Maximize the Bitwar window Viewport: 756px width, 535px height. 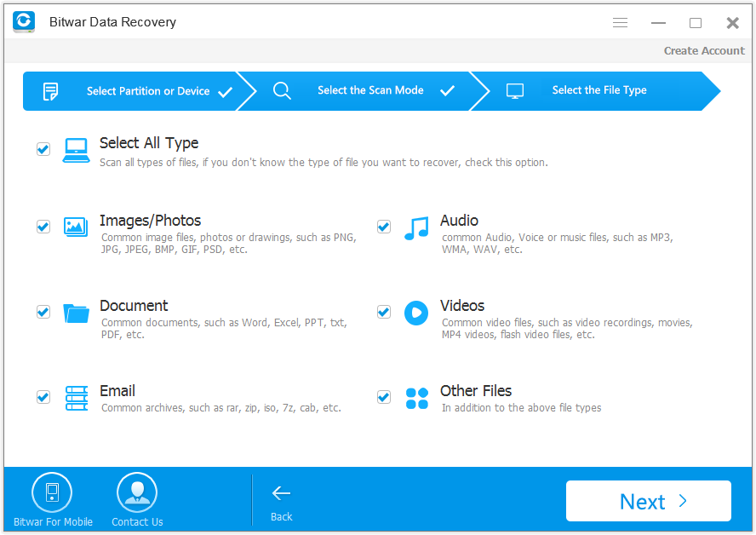[x=696, y=23]
